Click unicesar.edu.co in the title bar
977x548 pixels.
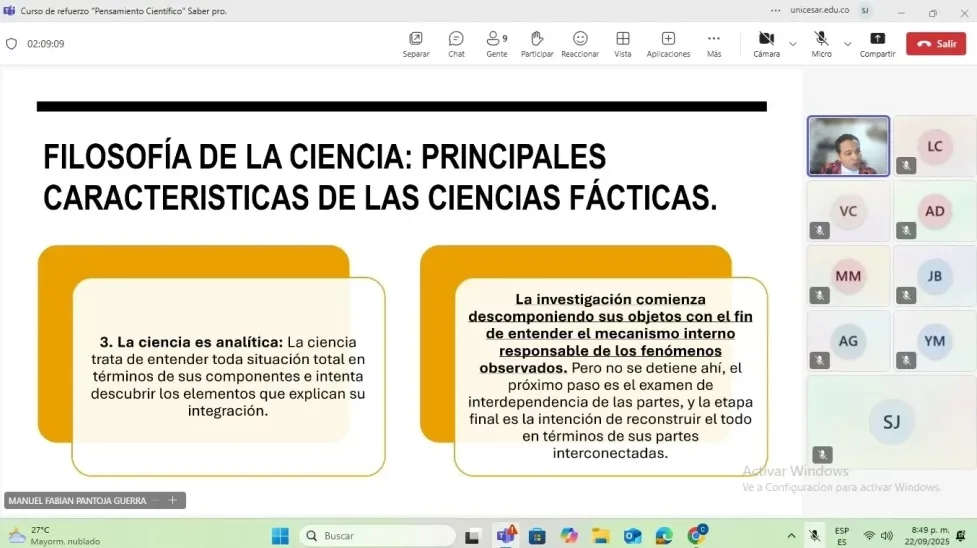point(819,10)
